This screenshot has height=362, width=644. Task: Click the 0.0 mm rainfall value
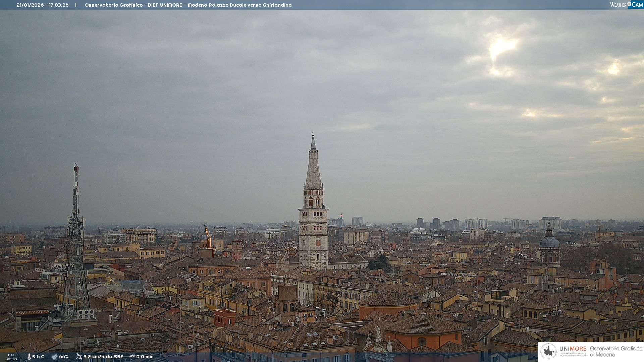145,357
